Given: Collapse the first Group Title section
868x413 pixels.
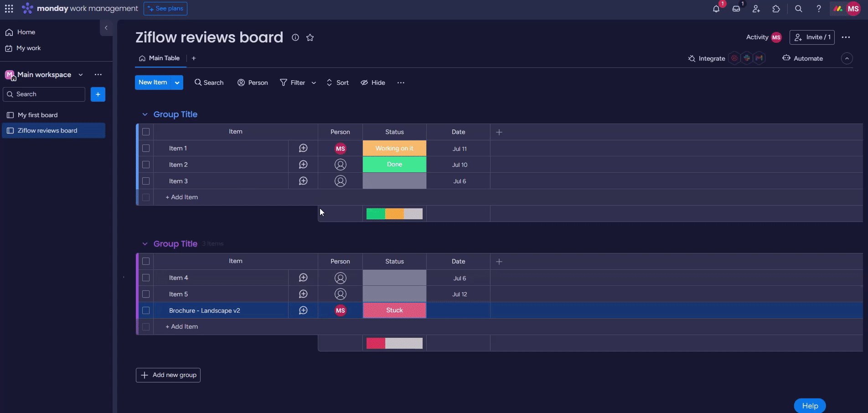Looking at the screenshot, I should pos(145,114).
